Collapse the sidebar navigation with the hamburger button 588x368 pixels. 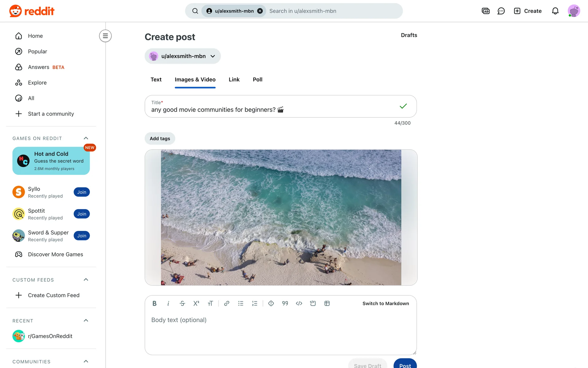point(105,36)
